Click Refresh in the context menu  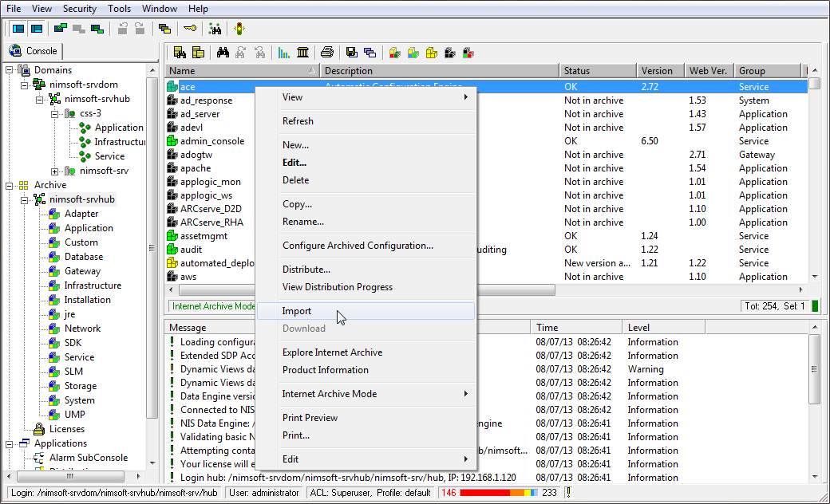tap(366, 121)
